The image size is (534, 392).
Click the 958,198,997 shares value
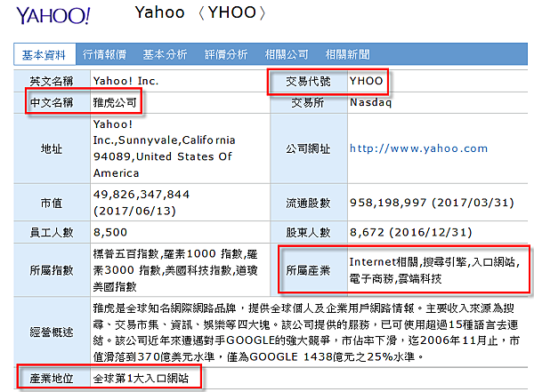pyautogui.click(x=432, y=203)
